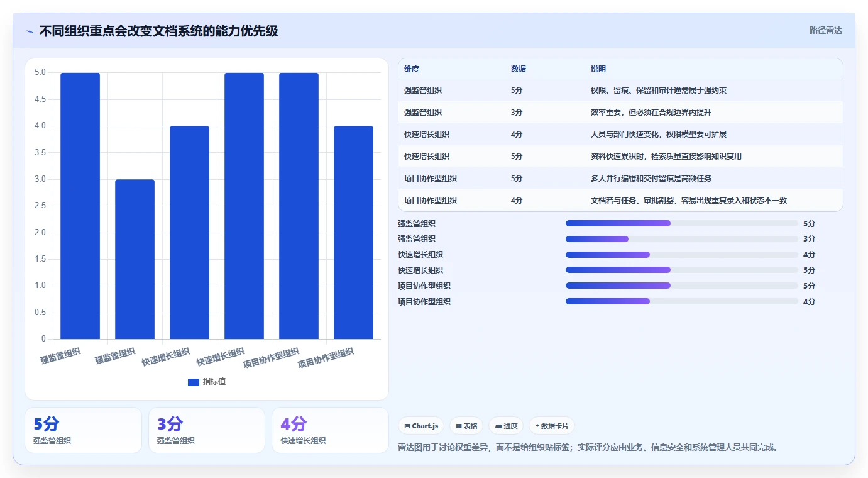This screenshot has height=478, width=868.
Task: Click the 项目协作型组织 chart bar at 4.0
Action: coord(353,233)
